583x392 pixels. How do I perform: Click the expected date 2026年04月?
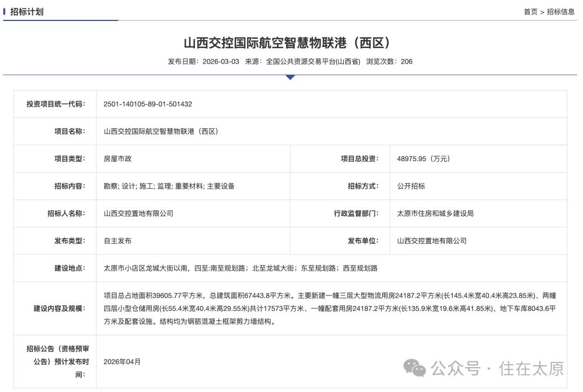(x=122, y=362)
